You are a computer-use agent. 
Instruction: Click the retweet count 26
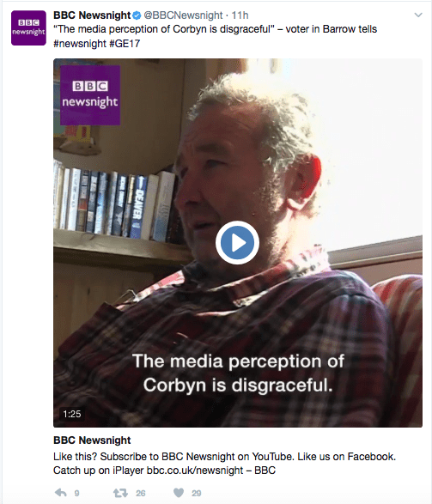click(141, 493)
